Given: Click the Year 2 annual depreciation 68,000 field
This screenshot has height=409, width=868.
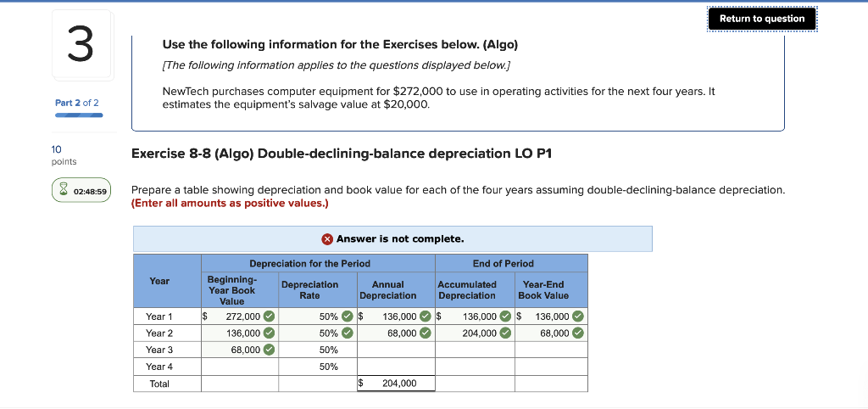Looking at the screenshot, I should (x=397, y=333).
